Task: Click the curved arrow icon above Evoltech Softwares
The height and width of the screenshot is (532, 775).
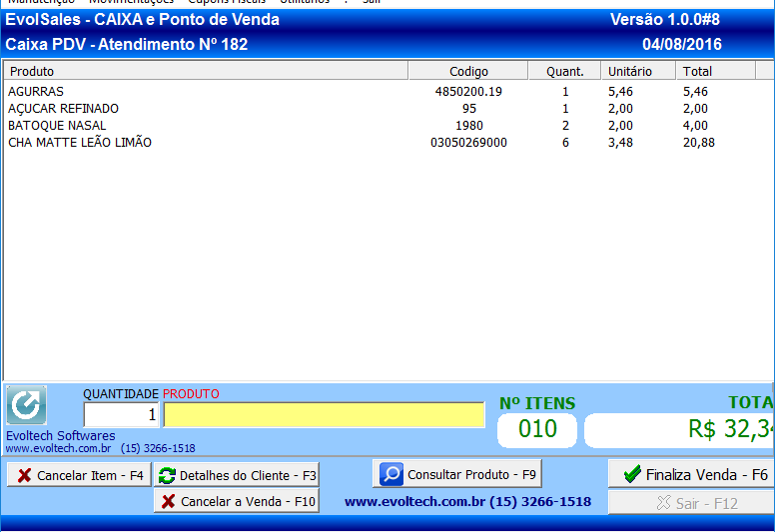Action: [x=27, y=405]
